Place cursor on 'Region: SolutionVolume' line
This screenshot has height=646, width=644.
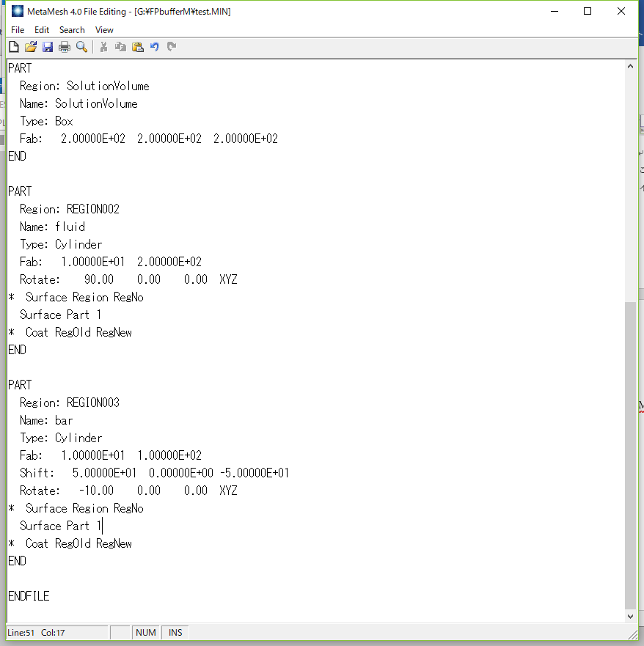pos(84,86)
